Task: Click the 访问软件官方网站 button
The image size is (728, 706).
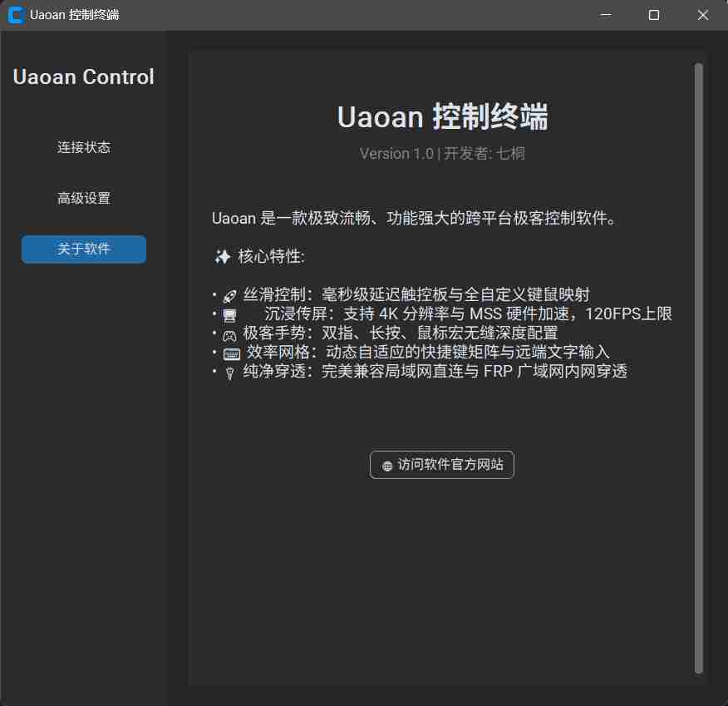Action: (441, 465)
